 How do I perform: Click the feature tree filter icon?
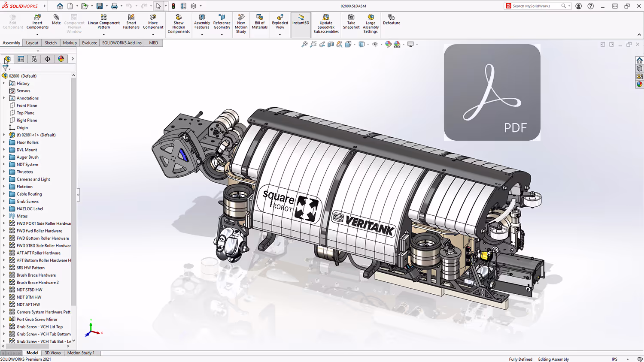tap(6, 68)
